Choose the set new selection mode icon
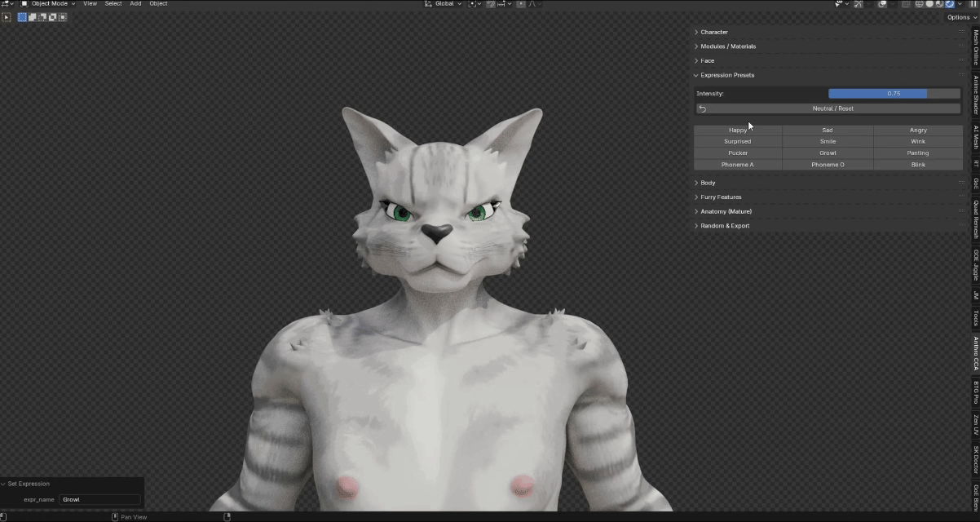This screenshot has width=980, height=522. coord(22,17)
